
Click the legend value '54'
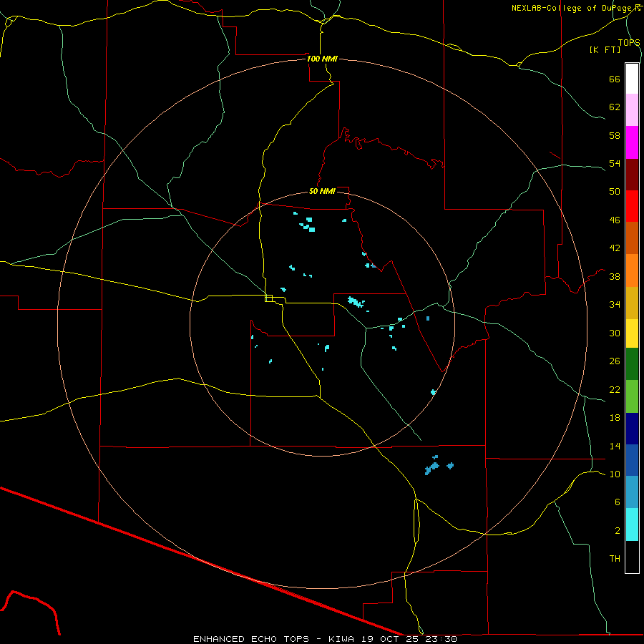(x=615, y=163)
